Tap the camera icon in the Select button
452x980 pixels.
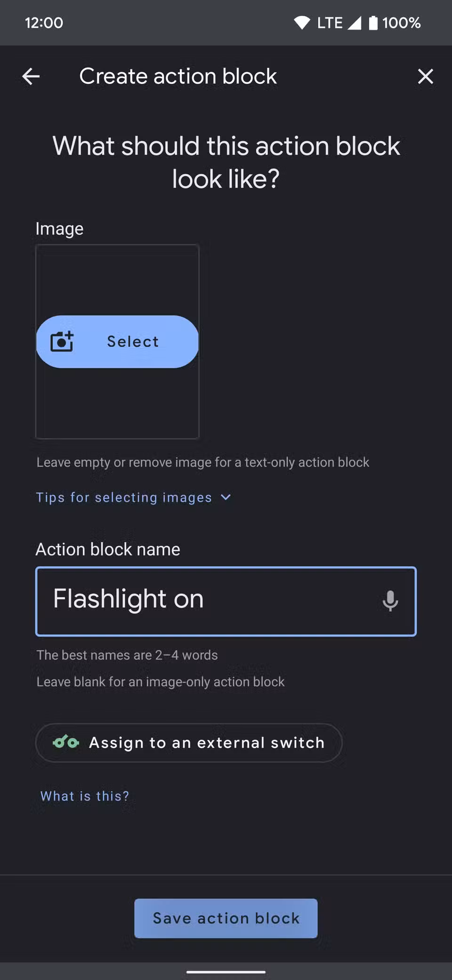(x=62, y=341)
